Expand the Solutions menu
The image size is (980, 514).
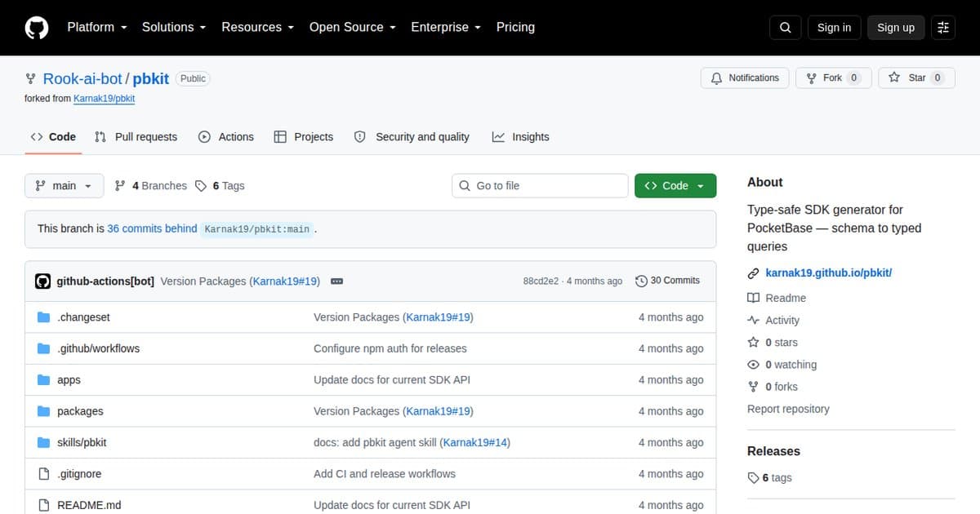coord(175,27)
